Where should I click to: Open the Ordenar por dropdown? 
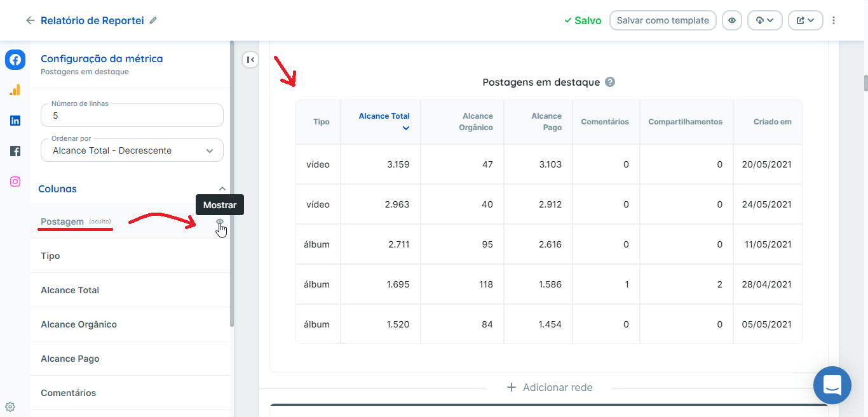(132, 150)
